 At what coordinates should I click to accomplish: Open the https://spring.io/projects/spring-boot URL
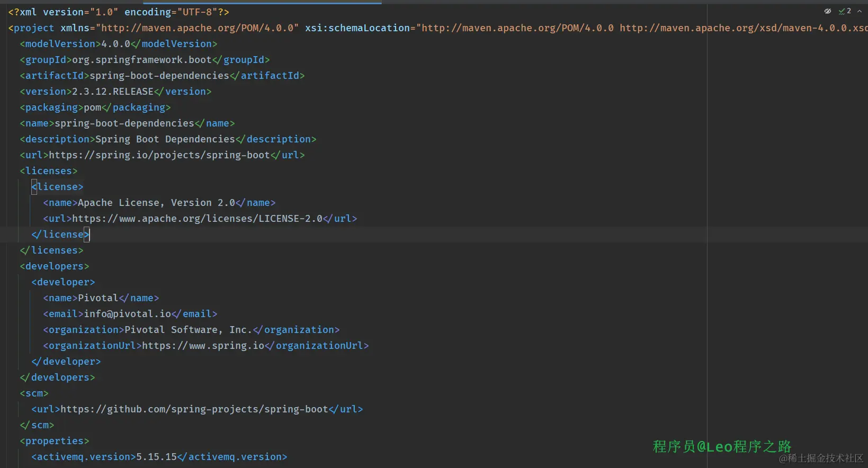(x=159, y=155)
